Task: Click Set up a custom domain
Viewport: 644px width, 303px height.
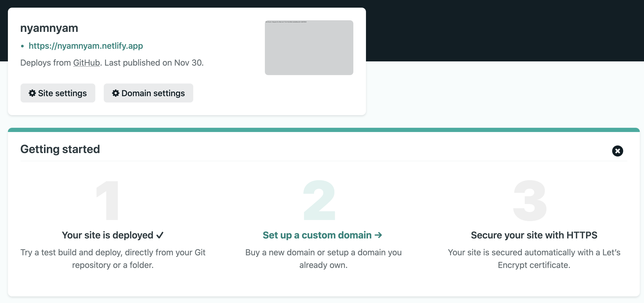Action: [x=317, y=235]
